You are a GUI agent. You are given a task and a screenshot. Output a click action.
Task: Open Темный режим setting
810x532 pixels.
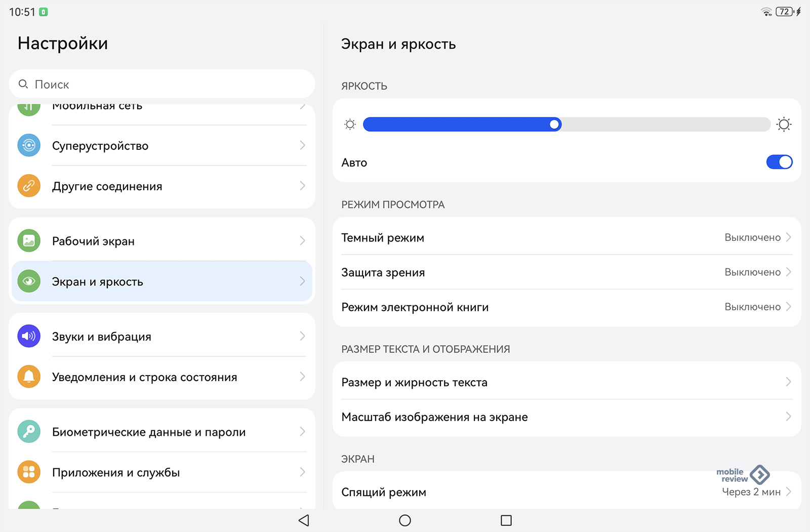566,237
